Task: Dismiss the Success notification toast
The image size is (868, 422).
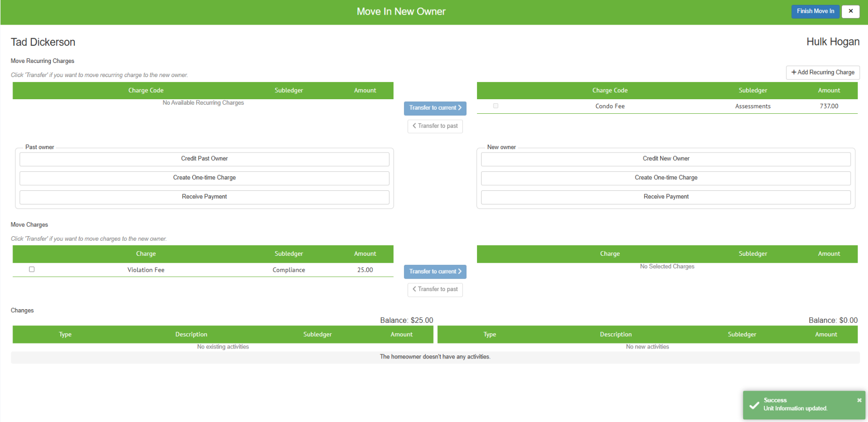Action: 859,400
